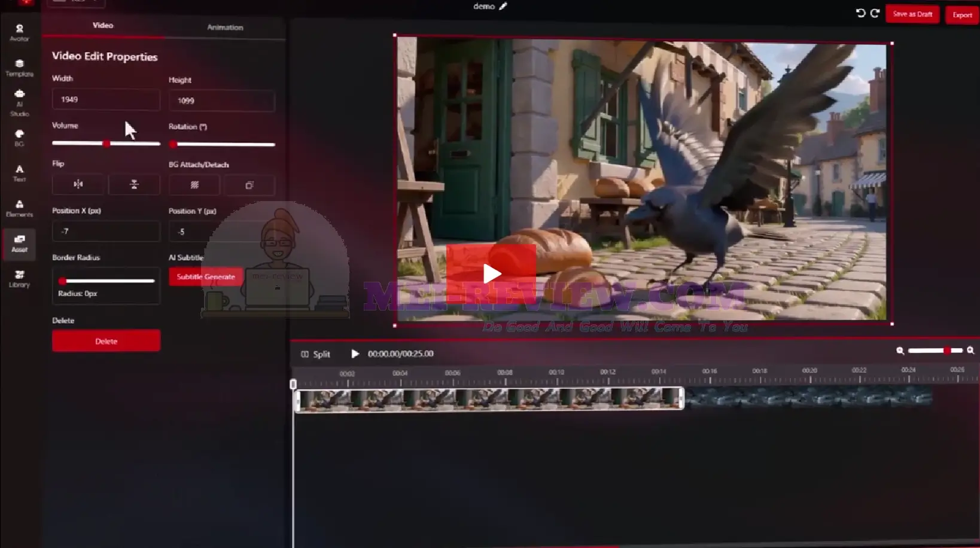980x548 pixels.
Task: Open the Text sidebar panel
Action: click(x=19, y=173)
